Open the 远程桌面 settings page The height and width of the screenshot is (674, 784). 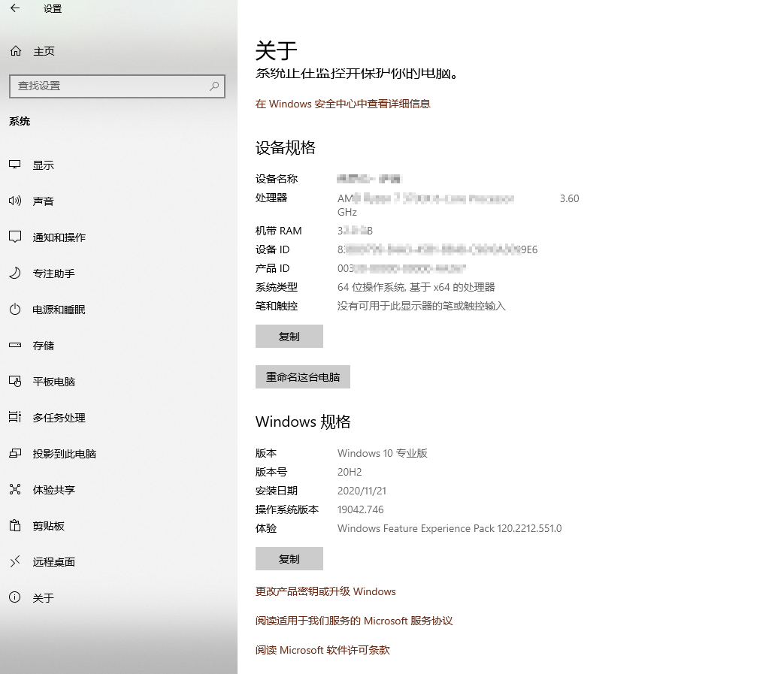click(119, 561)
